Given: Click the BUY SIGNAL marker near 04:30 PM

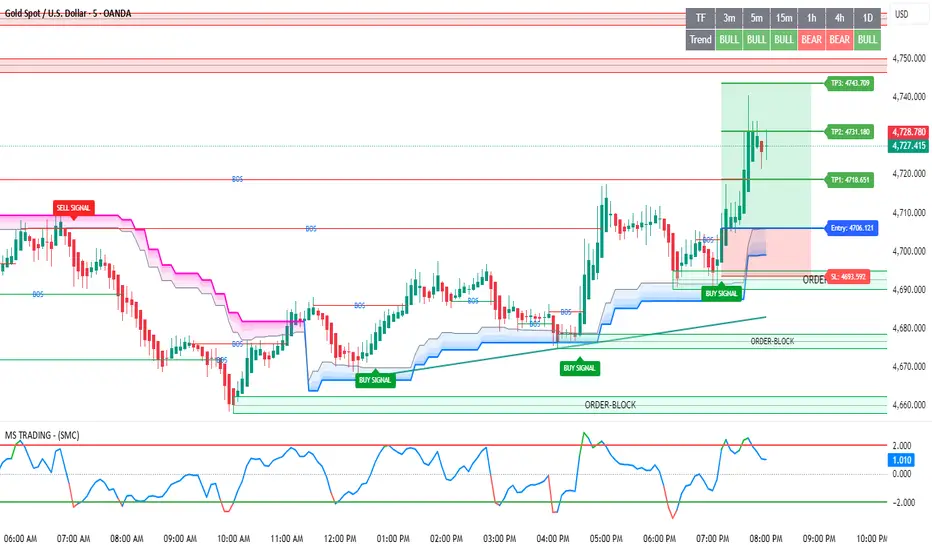Looking at the screenshot, I should point(580,368).
